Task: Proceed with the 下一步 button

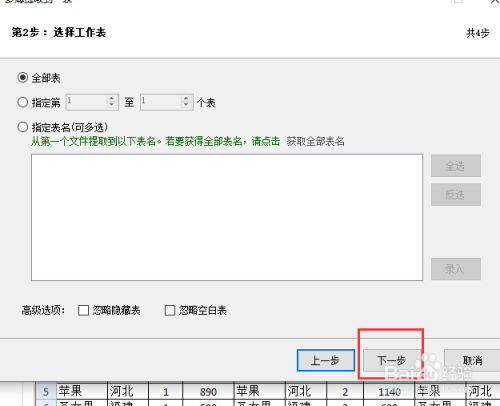Action: click(x=392, y=360)
